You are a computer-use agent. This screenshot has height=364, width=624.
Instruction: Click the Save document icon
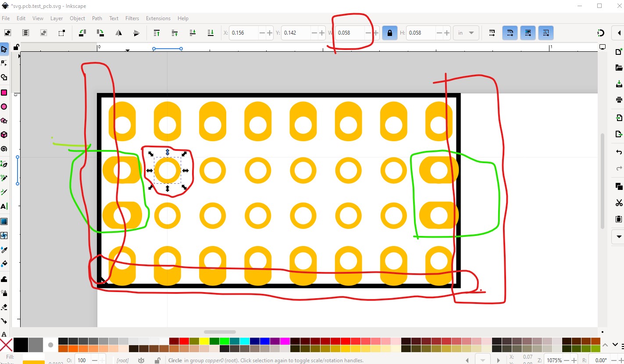tap(619, 83)
